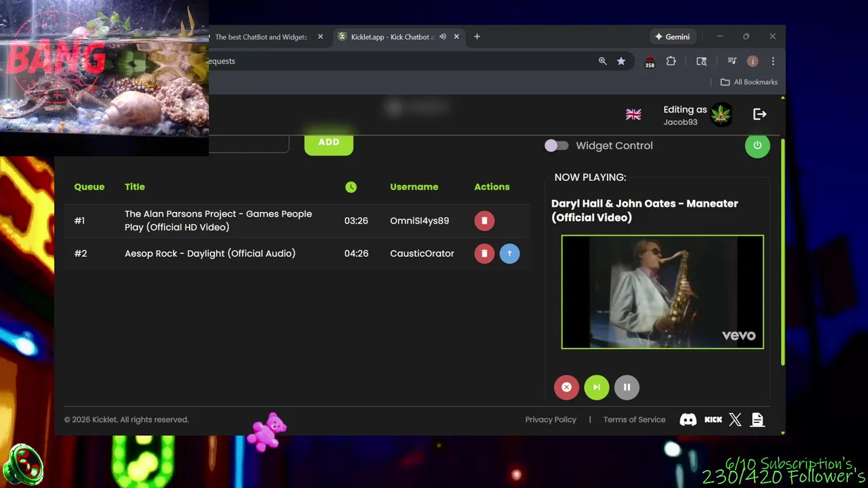Click the Maneater video thumbnail
The image size is (868, 488).
pyautogui.click(x=663, y=292)
